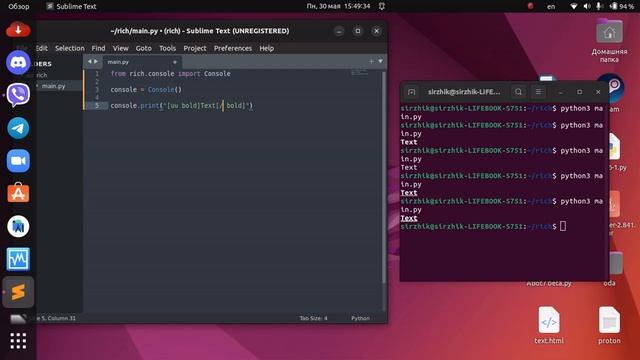Open a new terminal tab
This screenshot has height=360, width=640.
click(x=411, y=92)
